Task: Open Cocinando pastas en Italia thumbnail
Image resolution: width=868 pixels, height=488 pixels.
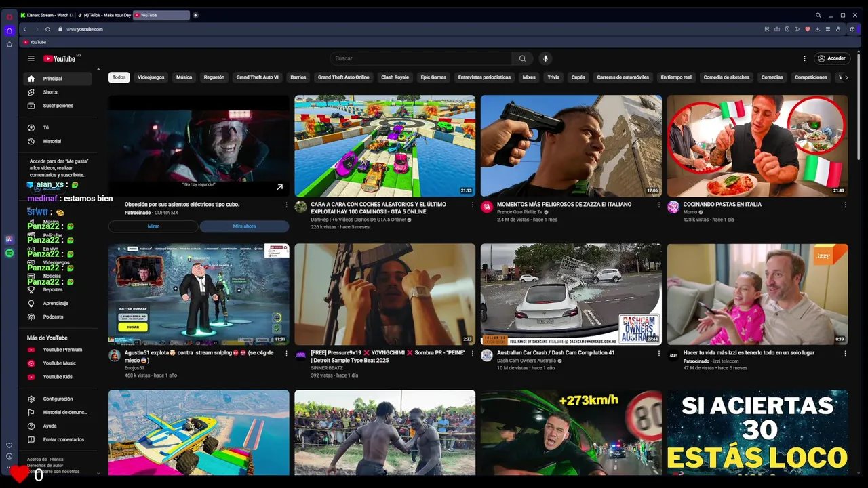Action: tap(757, 146)
